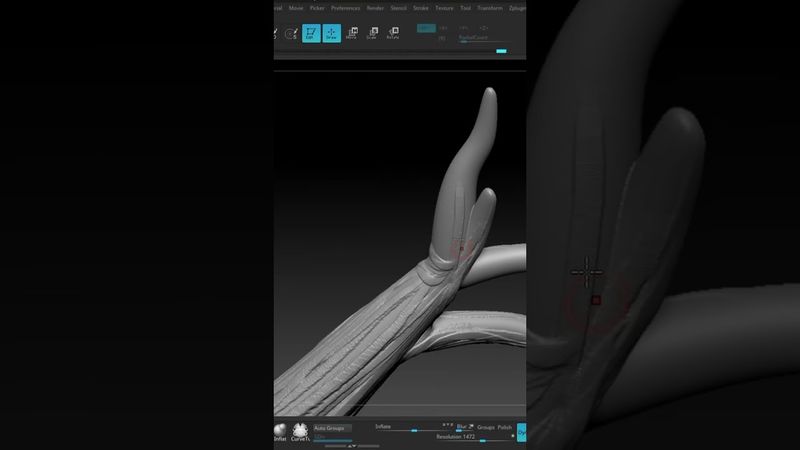This screenshot has width=800, height=450.
Task: Open the Tool menu
Action: (465, 8)
